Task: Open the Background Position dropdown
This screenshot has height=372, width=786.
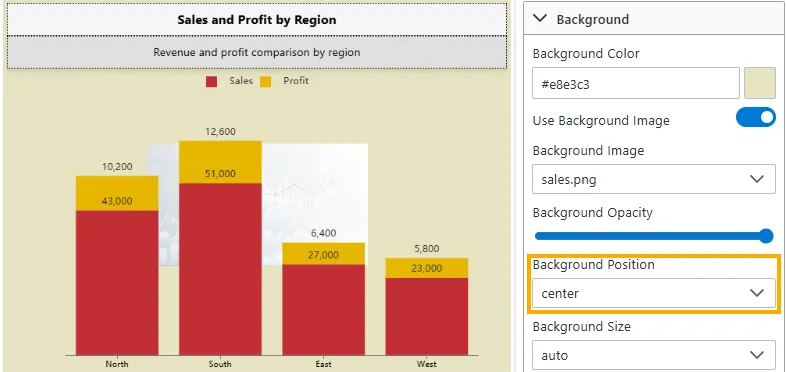Action: (x=654, y=293)
